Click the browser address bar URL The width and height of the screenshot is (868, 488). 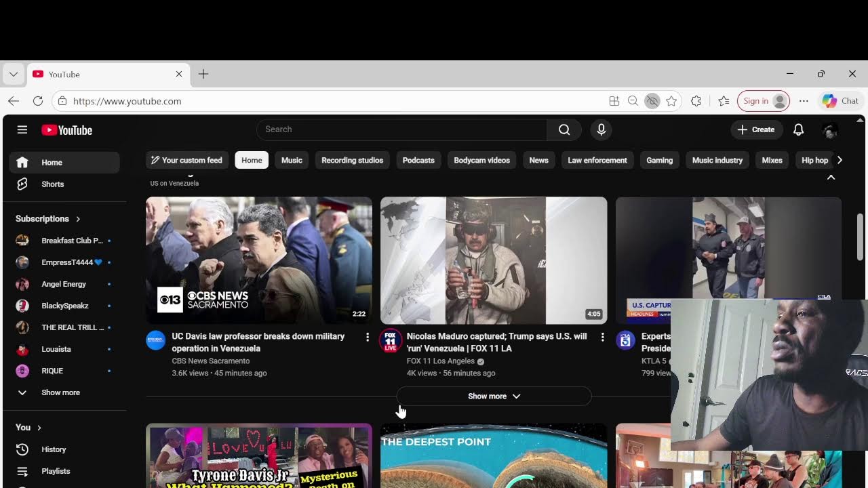point(127,101)
